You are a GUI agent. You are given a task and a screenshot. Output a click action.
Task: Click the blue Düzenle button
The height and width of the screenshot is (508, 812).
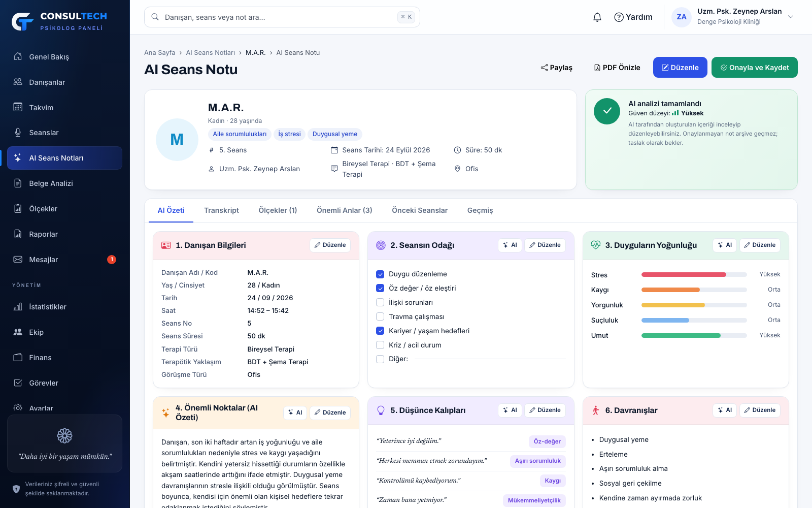[x=680, y=68]
